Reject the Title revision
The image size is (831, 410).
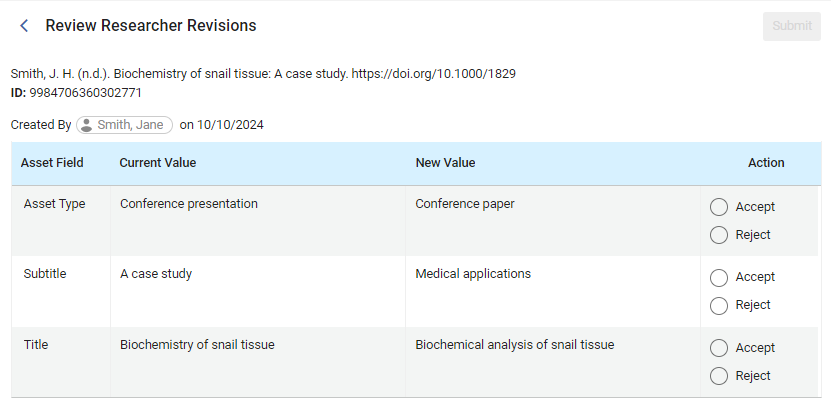click(718, 376)
